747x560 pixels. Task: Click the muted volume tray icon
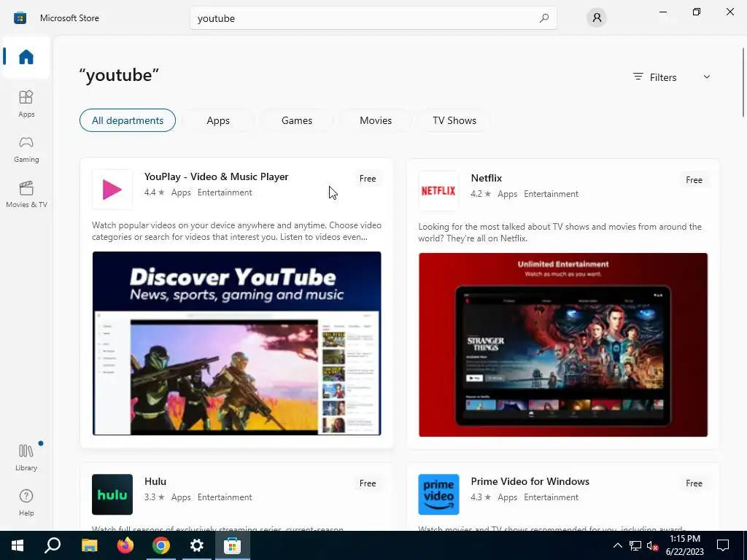pos(652,545)
